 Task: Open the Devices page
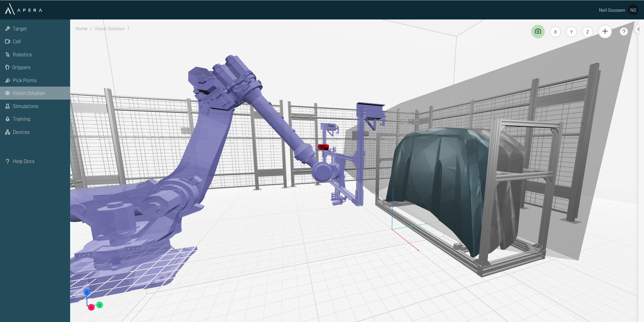point(21,132)
